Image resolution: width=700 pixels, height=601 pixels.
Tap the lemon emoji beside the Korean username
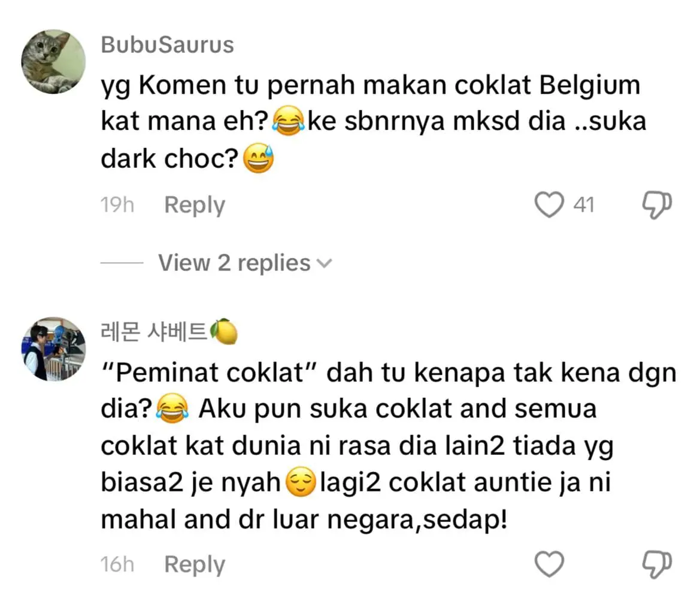pyautogui.click(x=225, y=332)
